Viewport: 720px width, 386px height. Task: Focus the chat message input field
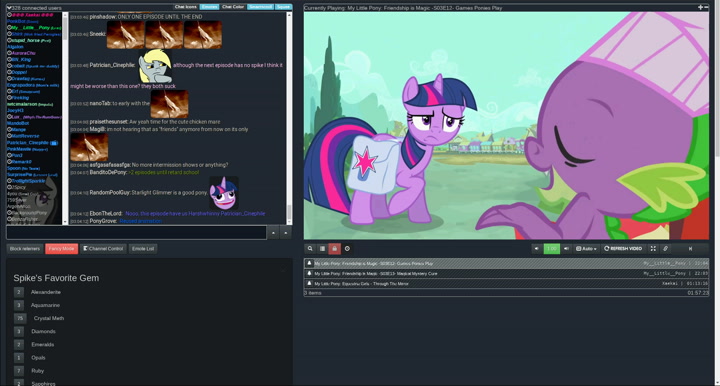(136, 233)
